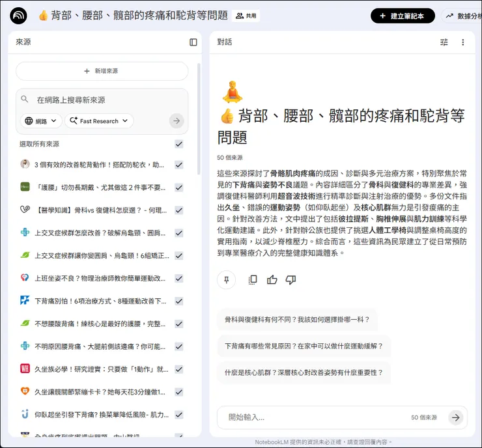Click the 仰臥起坐 source icon
The image size is (482, 448).
[25, 414]
